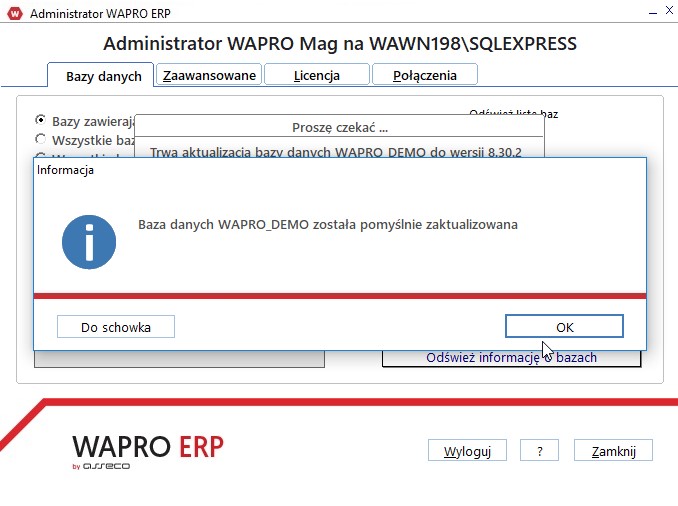
Task: Select the 'Wszystkie bazy' radio option
Action: [41, 139]
